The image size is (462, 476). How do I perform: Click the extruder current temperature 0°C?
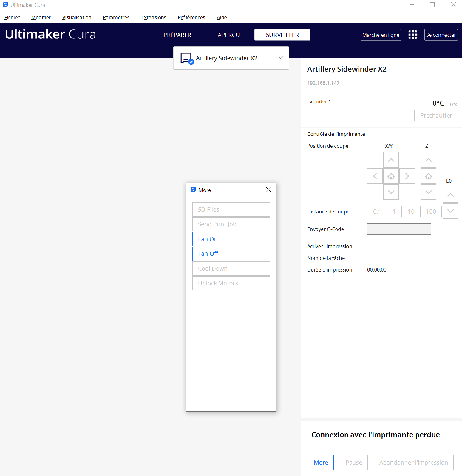(x=438, y=103)
